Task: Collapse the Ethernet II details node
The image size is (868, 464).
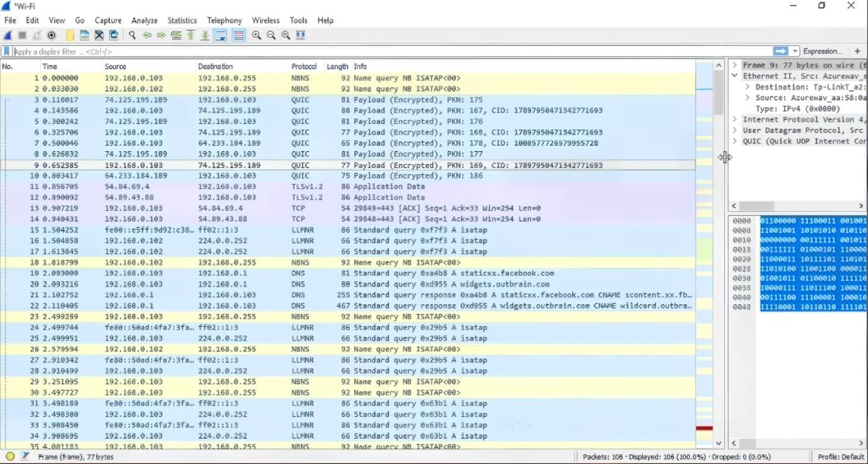Action: pos(735,76)
